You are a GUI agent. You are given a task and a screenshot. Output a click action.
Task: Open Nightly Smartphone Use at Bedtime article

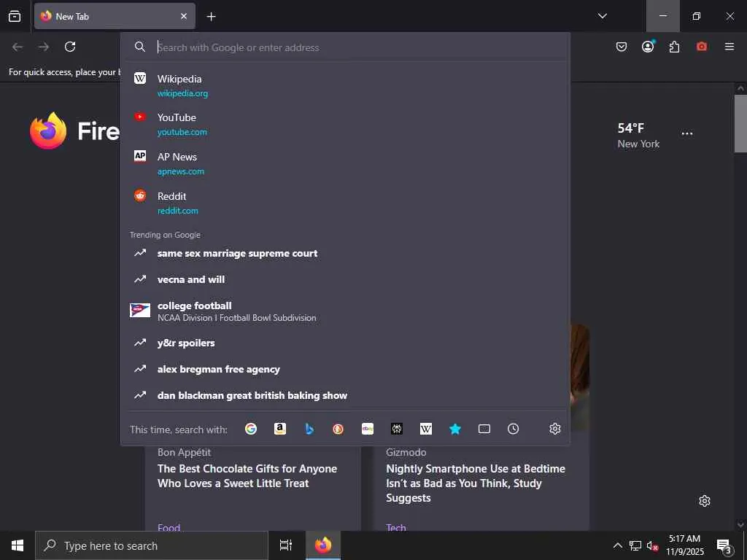(x=476, y=483)
